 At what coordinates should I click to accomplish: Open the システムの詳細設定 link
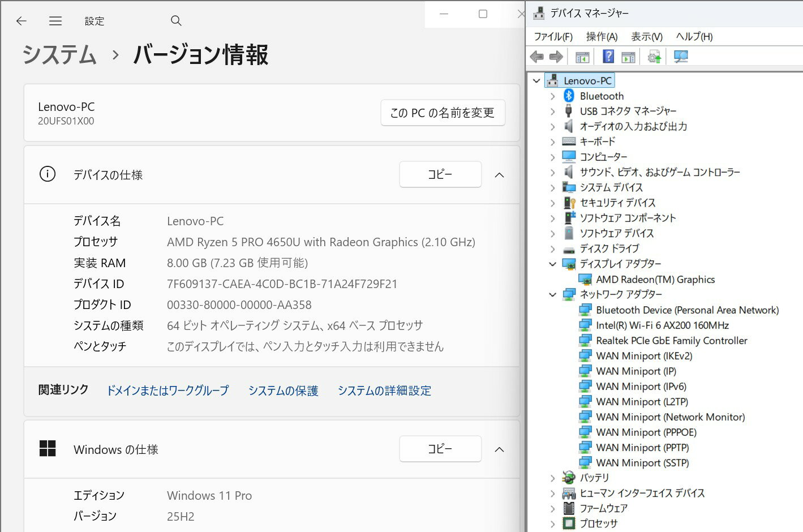tap(384, 391)
